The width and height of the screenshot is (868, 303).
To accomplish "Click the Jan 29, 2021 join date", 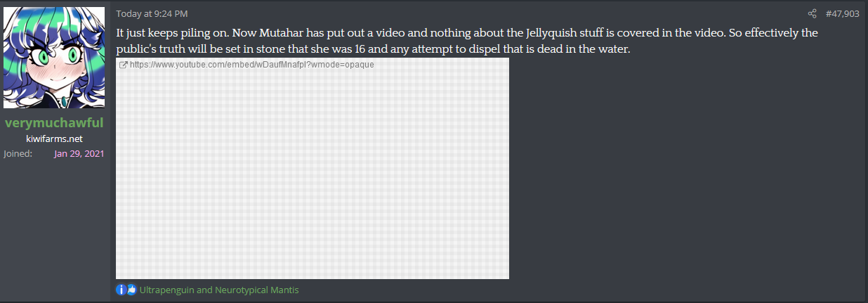I will click(79, 153).
